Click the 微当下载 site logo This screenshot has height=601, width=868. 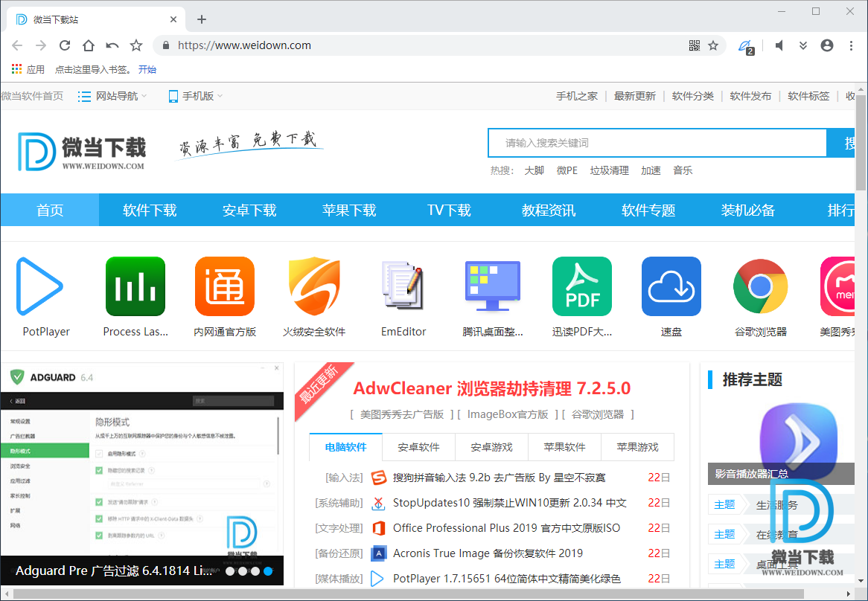(81, 152)
